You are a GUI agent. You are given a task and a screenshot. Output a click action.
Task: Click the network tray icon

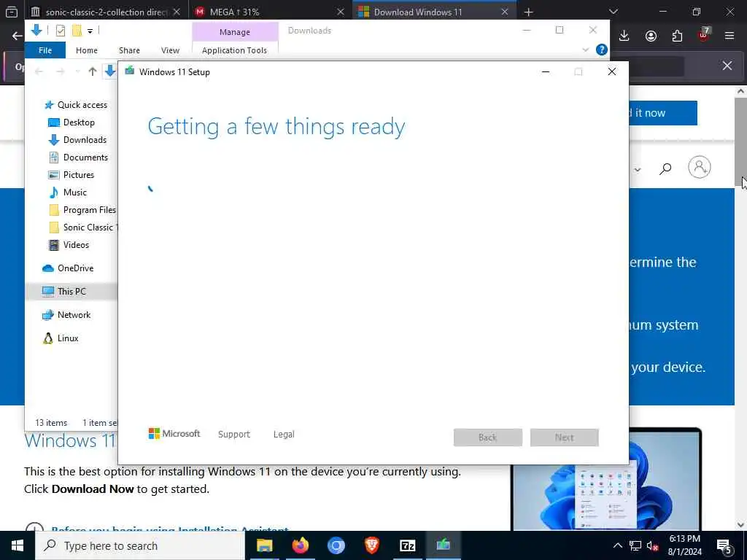[635, 545]
